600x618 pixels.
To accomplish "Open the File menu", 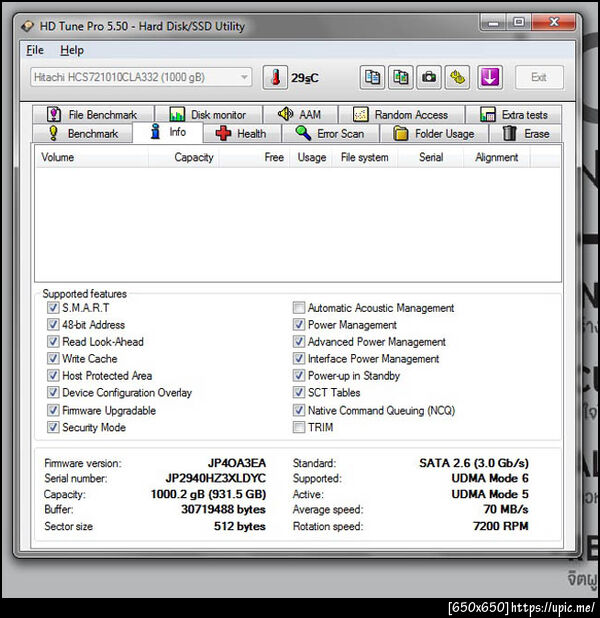I will click(35, 50).
